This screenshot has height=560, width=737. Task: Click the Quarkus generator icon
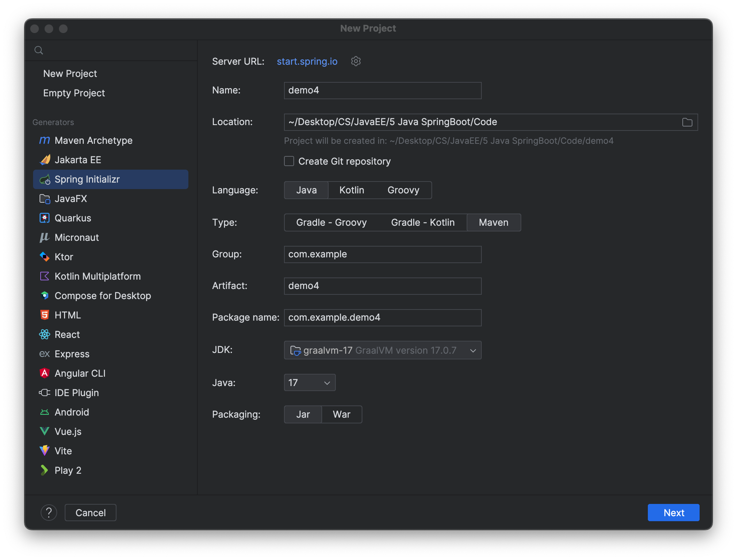pos(44,218)
